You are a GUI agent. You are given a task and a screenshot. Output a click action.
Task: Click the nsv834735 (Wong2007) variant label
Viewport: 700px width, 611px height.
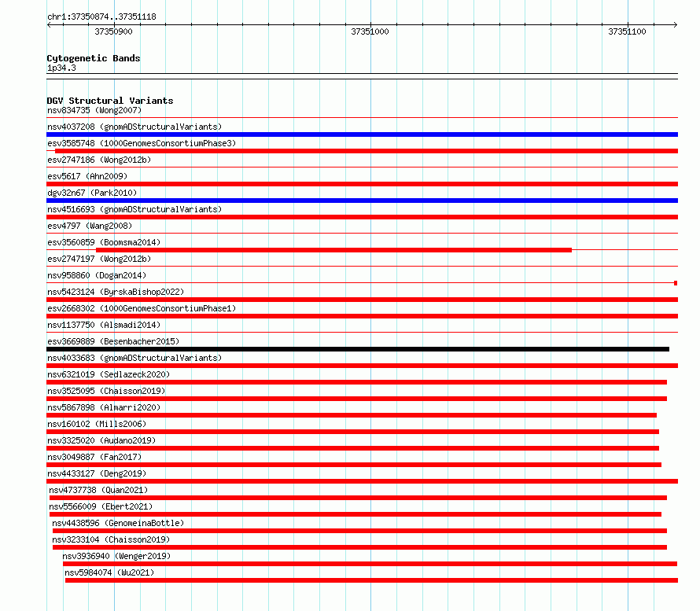(x=94, y=110)
